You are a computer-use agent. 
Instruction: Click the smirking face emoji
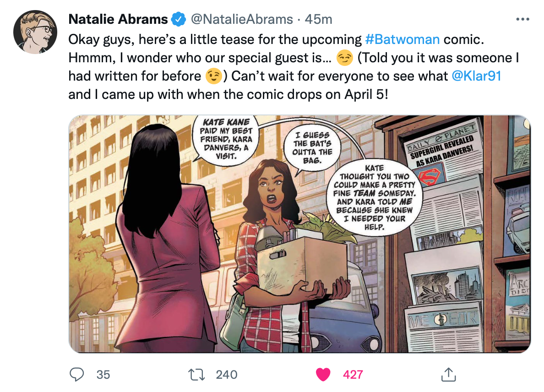coord(344,58)
